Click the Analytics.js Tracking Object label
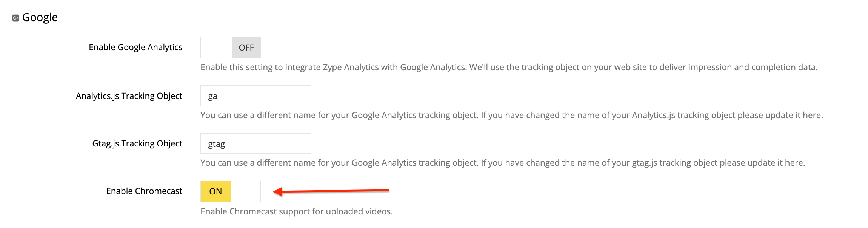Screen dimensions: 868x228 click(x=129, y=96)
